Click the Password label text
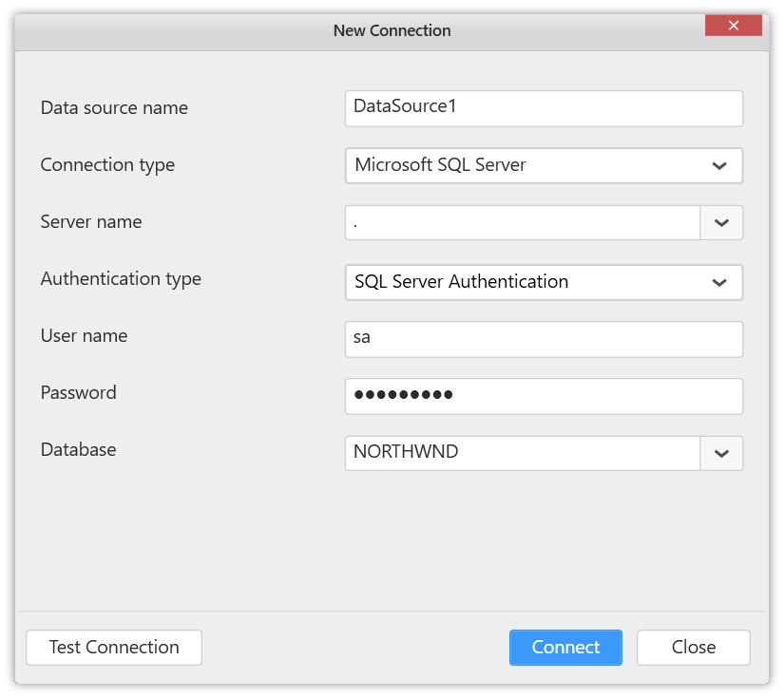 tap(78, 393)
